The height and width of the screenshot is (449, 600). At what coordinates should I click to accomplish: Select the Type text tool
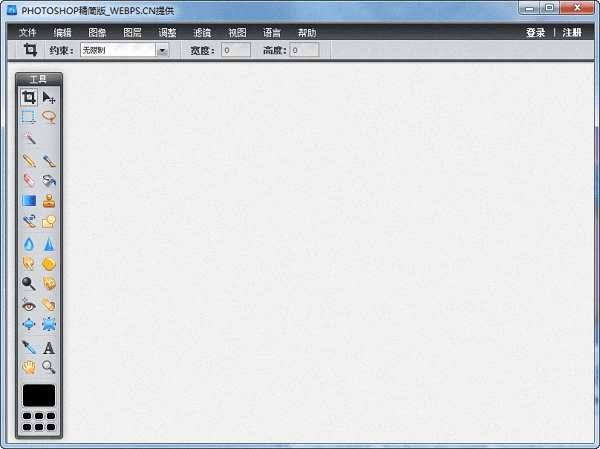[x=49, y=347]
